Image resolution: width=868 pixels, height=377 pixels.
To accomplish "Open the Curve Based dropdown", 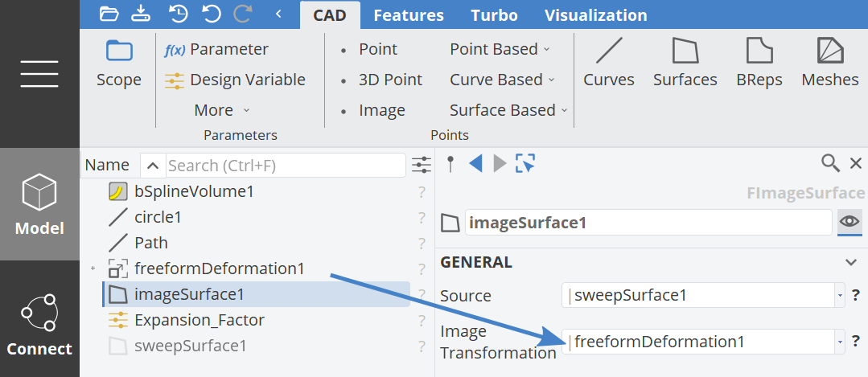I will [502, 80].
